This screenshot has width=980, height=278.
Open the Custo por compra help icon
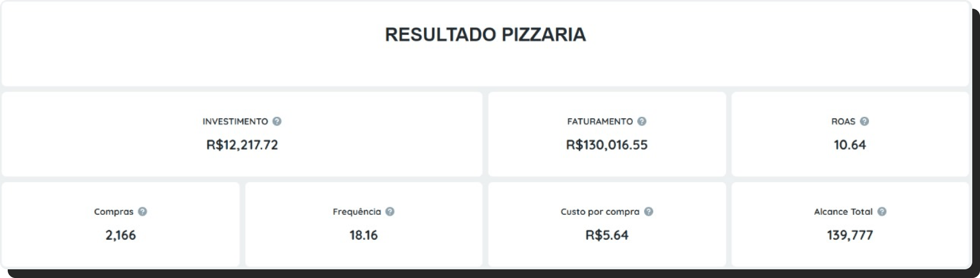click(648, 211)
